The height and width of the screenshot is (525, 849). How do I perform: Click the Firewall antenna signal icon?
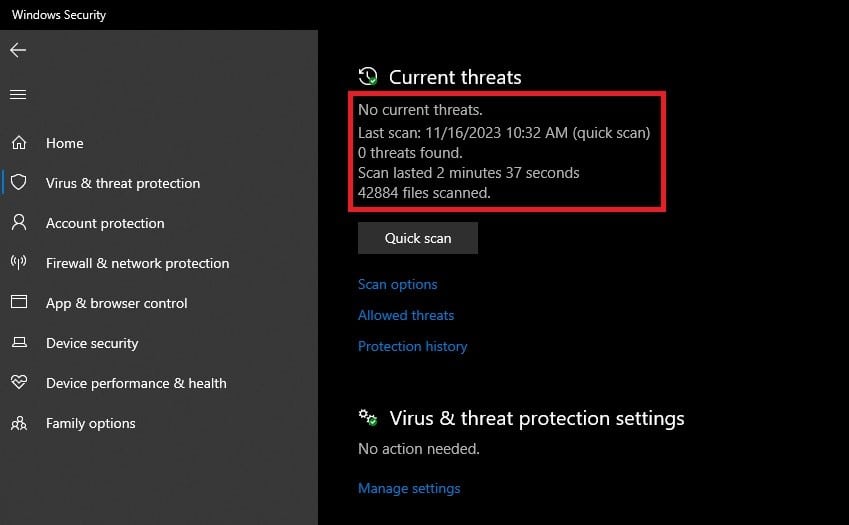(x=19, y=262)
